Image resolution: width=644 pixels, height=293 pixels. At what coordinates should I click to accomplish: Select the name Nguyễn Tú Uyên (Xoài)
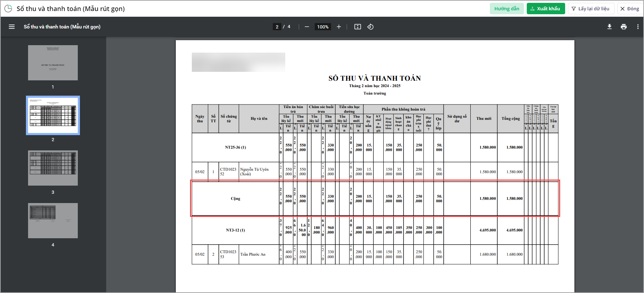click(x=254, y=172)
